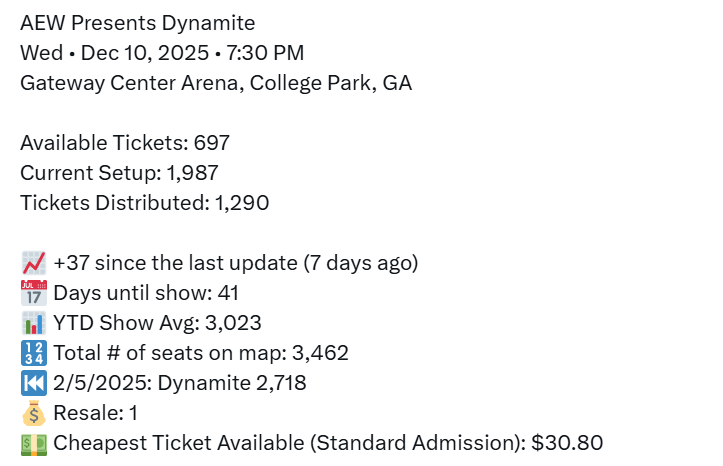Click the blue 1234 numbers emoji
Viewport: 723px width, 466px height.
point(33,353)
